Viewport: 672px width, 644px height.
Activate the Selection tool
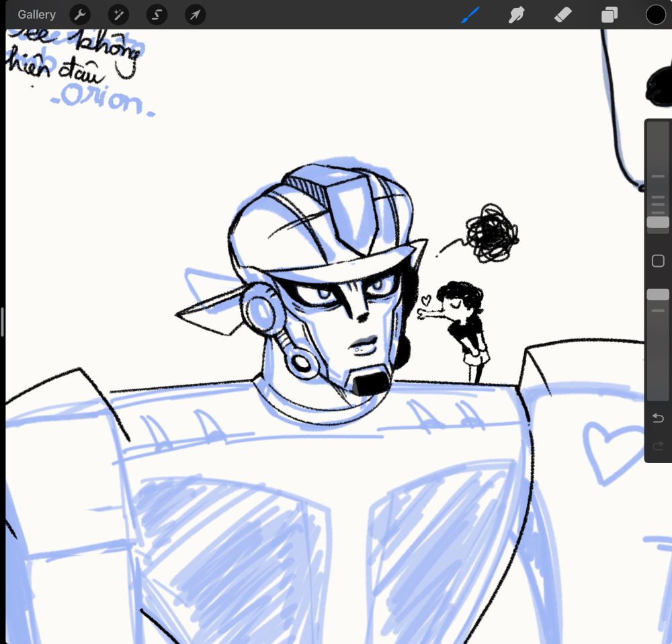pos(157,15)
